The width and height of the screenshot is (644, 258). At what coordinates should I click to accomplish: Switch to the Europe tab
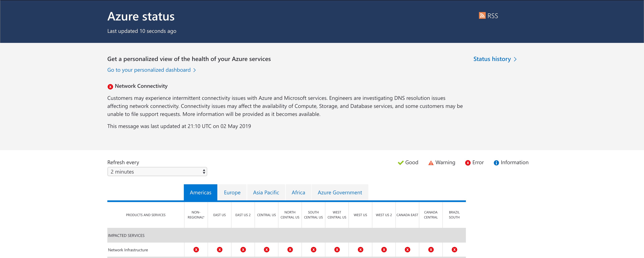click(232, 192)
